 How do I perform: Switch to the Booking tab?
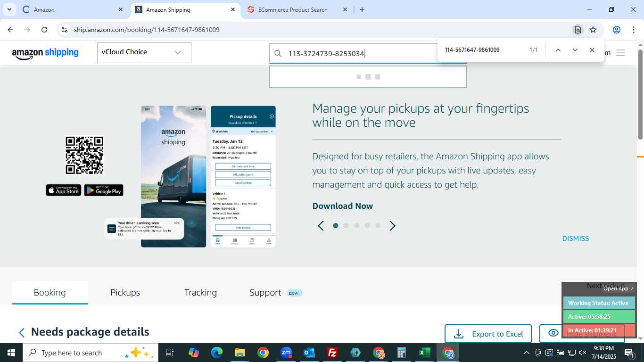pyautogui.click(x=50, y=292)
